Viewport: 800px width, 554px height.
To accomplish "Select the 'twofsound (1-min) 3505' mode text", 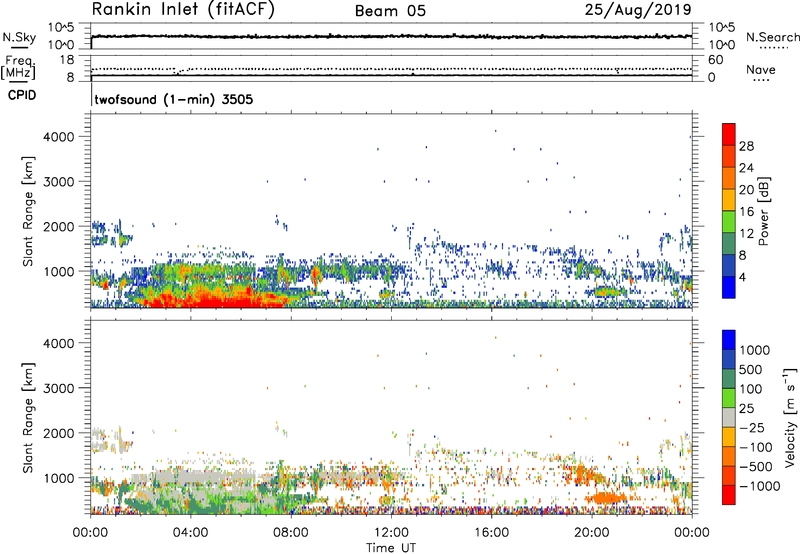I will coord(173,99).
